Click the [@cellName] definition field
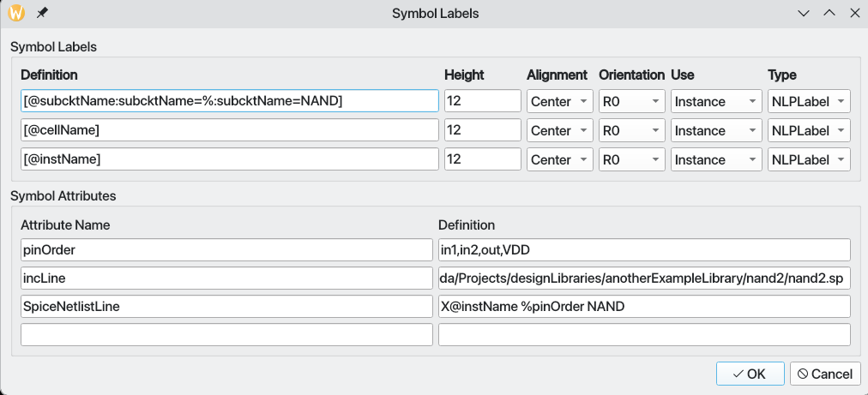This screenshot has height=395, width=868. (x=229, y=130)
